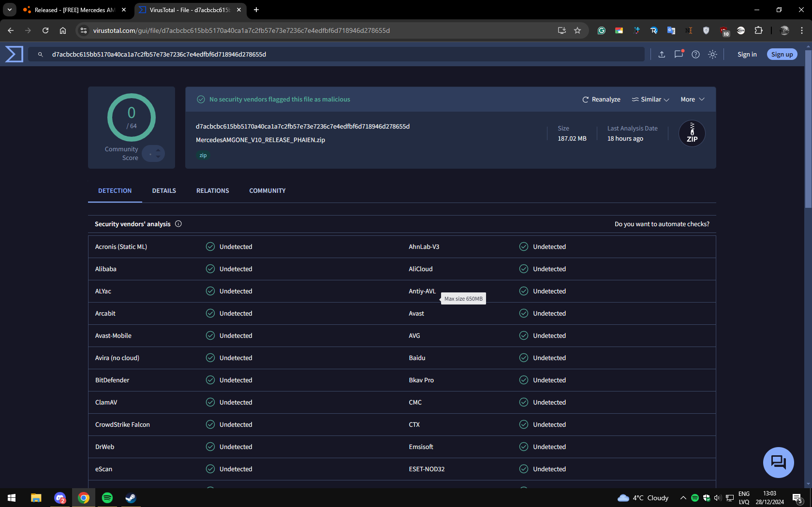Click the Reanalyze button

point(601,100)
